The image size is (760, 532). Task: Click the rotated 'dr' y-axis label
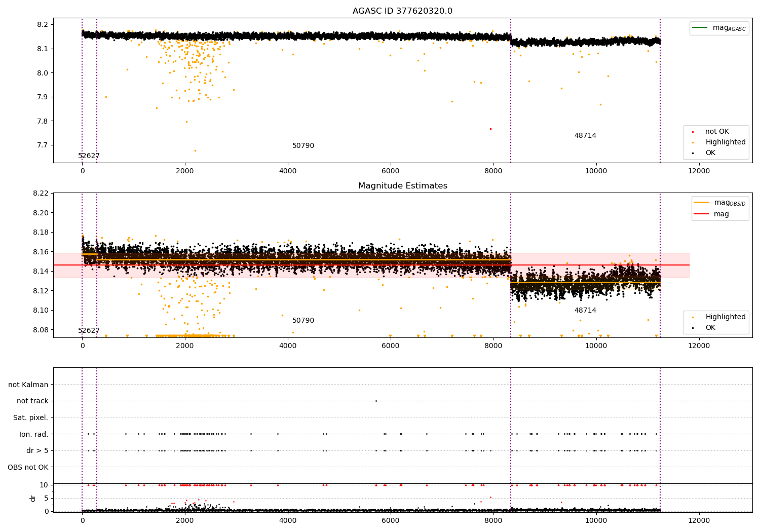click(33, 498)
